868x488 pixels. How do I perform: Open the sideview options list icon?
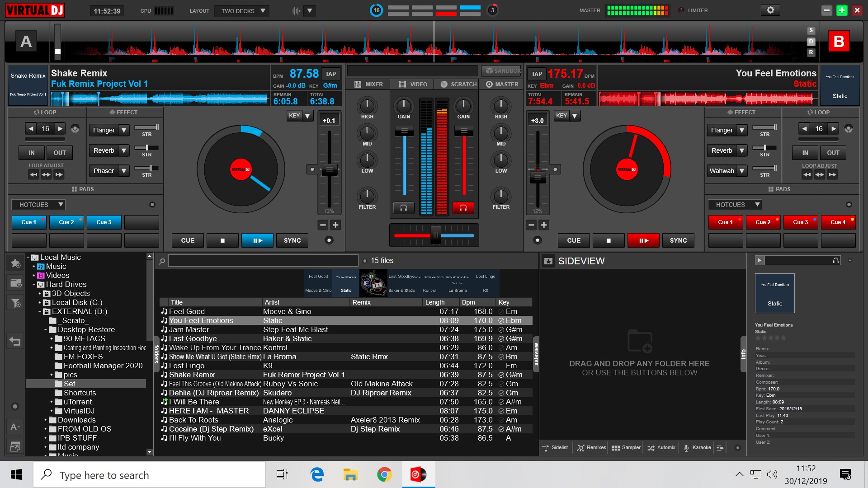coord(720,448)
